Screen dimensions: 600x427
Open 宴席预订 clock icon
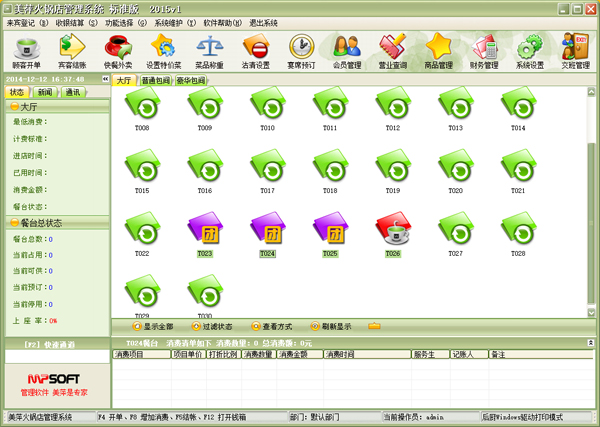(300, 50)
